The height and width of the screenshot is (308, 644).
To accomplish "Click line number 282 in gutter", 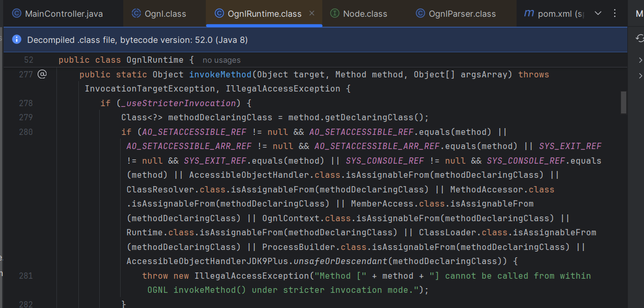I will tap(26, 304).
